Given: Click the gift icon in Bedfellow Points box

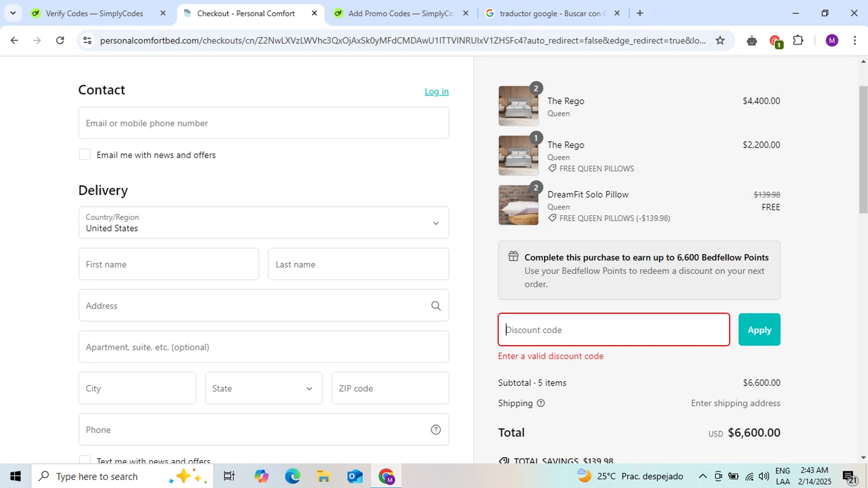Looking at the screenshot, I should (x=513, y=256).
